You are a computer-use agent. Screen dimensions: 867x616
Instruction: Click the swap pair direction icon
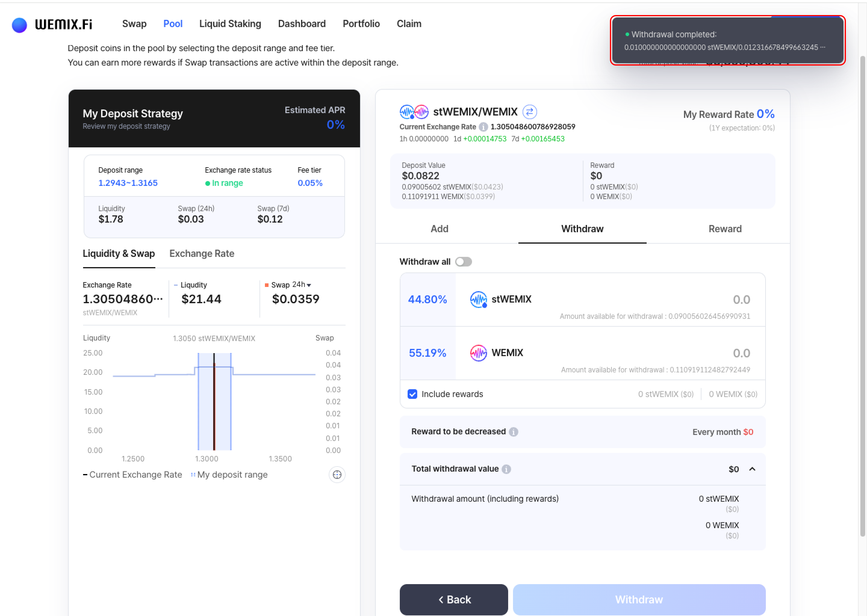point(529,112)
